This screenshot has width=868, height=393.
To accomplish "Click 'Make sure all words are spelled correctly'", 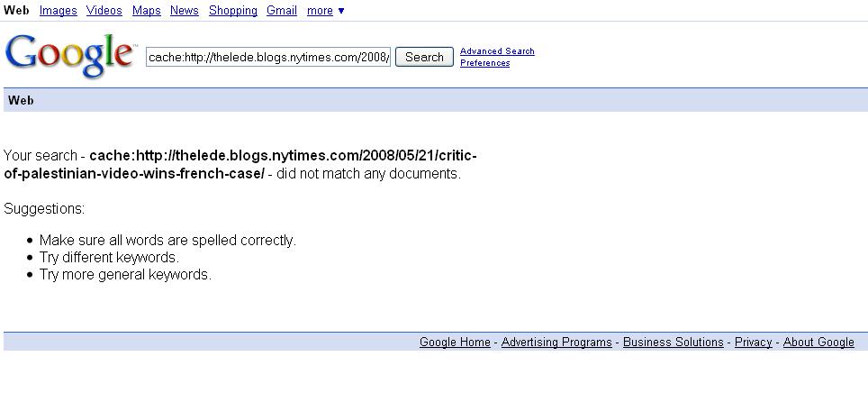I will 167,241.
